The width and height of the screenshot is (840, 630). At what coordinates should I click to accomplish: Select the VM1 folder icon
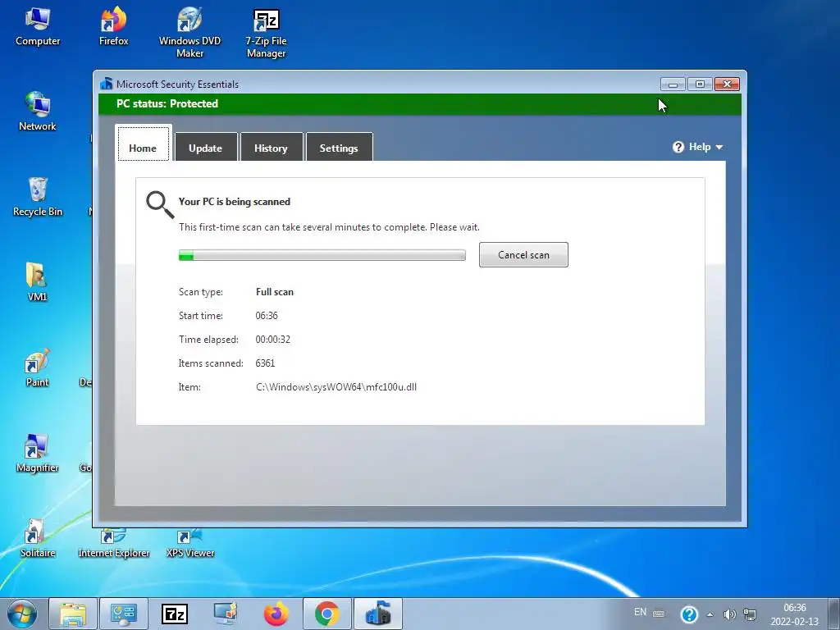[x=37, y=282]
